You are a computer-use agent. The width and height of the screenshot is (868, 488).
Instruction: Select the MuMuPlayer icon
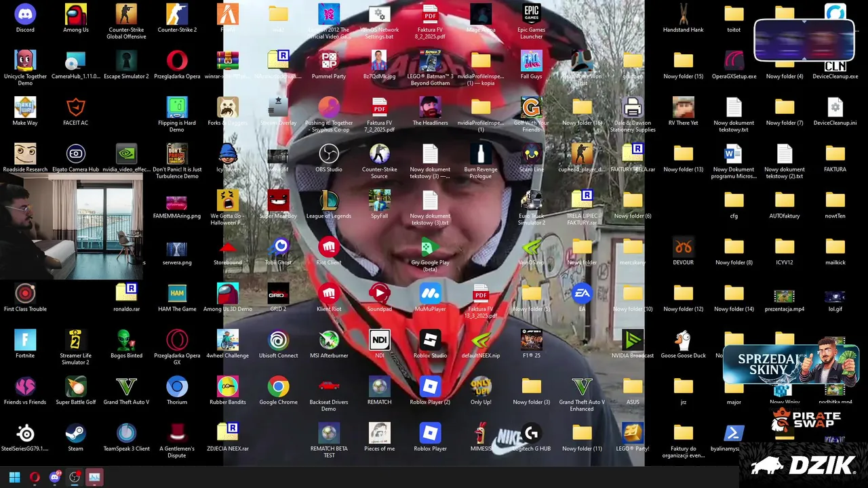pyautogui.click(x=430, y=298)
